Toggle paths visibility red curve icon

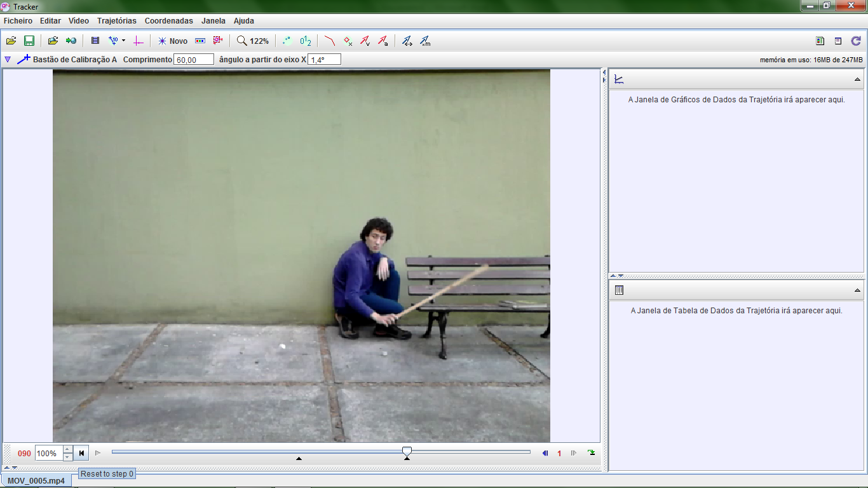(x=329, y=41)
